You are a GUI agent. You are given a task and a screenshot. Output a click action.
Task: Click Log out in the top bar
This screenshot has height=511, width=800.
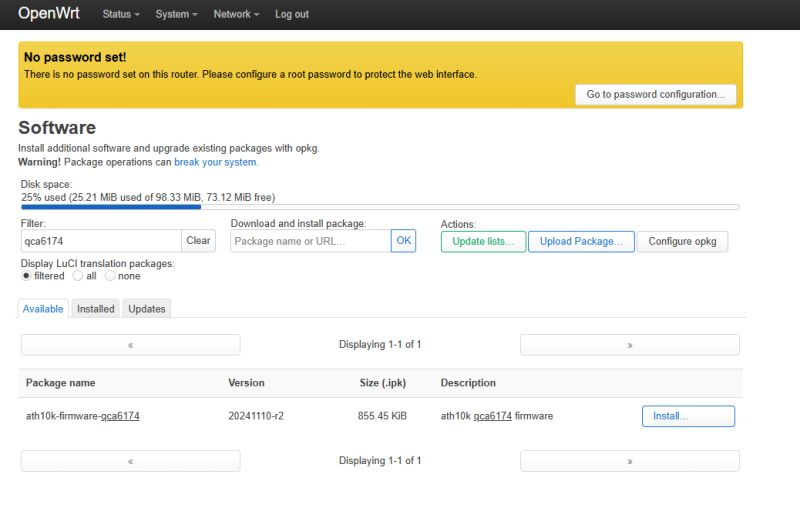click(292, 14)
